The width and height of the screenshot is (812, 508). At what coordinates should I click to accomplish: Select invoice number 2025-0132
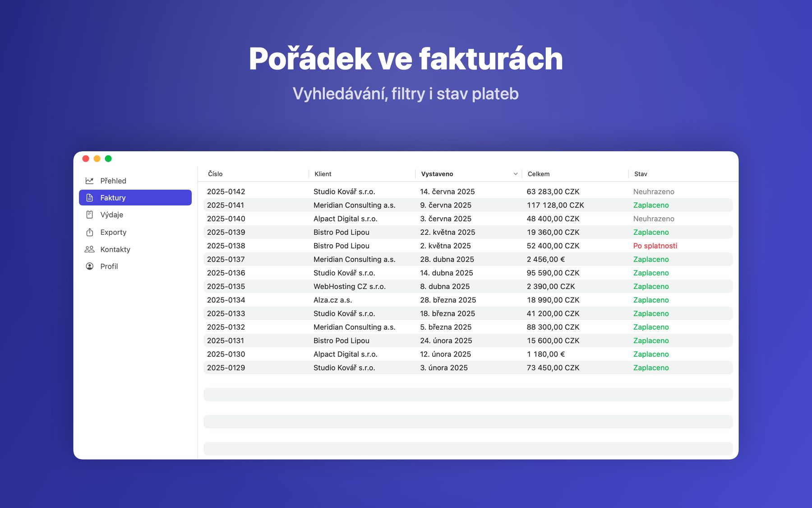pyautogui.click(x=226, y=327)
